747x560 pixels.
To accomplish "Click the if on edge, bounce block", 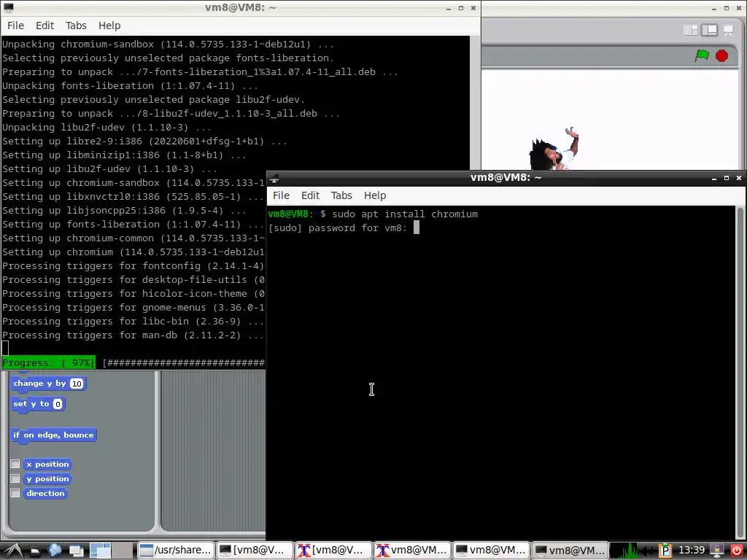I will 53,435.
